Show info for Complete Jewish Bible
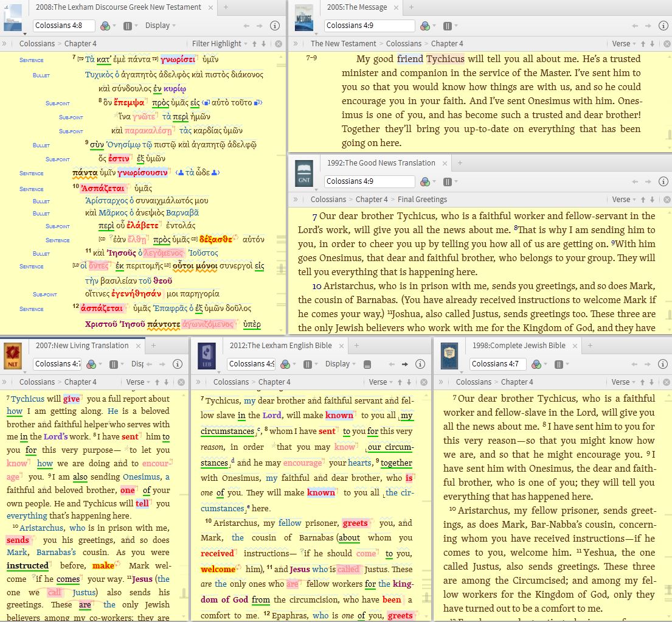 [x=662, y=364]
